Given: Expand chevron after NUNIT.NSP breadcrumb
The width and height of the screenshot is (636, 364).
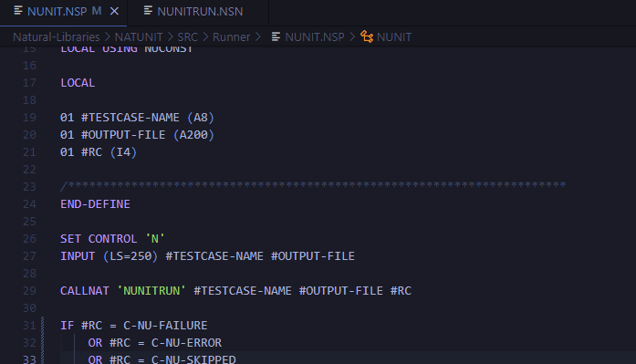Looking at the screenshot, I should coord(352,36).
